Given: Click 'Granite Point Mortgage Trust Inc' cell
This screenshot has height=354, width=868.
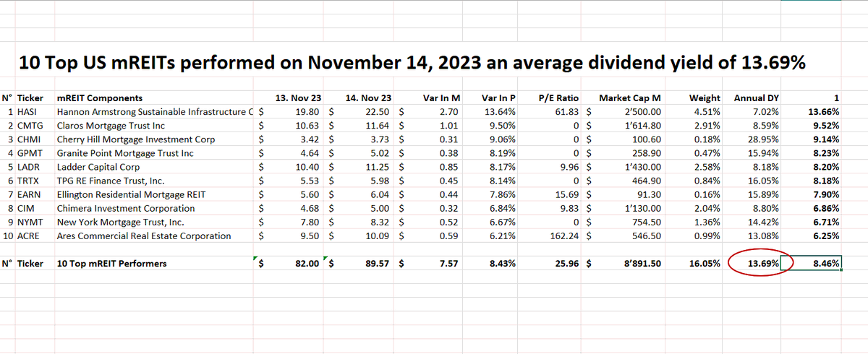Looking at the screenshot, I should click(127, 153).
